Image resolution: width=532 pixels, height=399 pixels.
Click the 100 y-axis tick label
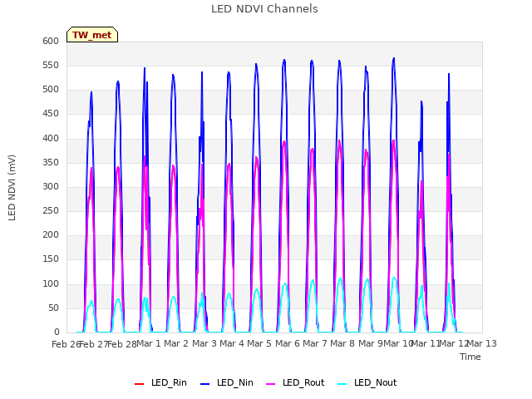coord(51,283)
